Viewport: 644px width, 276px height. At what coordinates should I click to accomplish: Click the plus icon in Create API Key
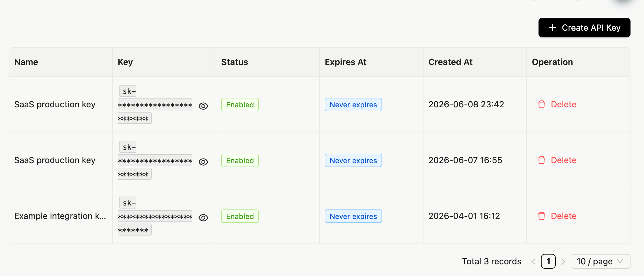point(552,28)
